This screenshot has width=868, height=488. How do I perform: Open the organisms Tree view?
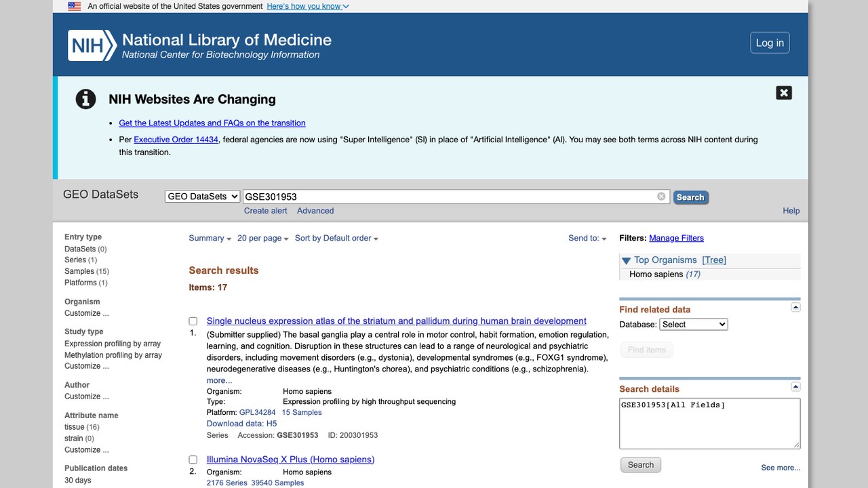pyautogui.click(x=714, y=260)
